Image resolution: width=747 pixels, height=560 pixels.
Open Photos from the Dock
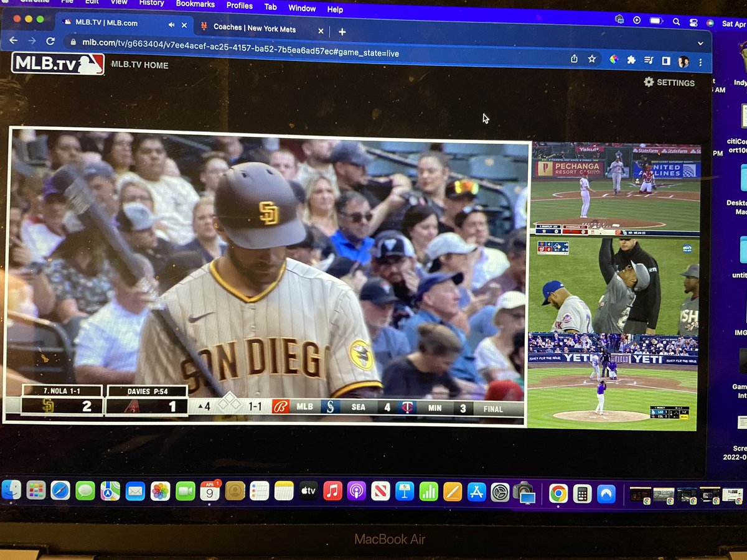pos(160,491)
